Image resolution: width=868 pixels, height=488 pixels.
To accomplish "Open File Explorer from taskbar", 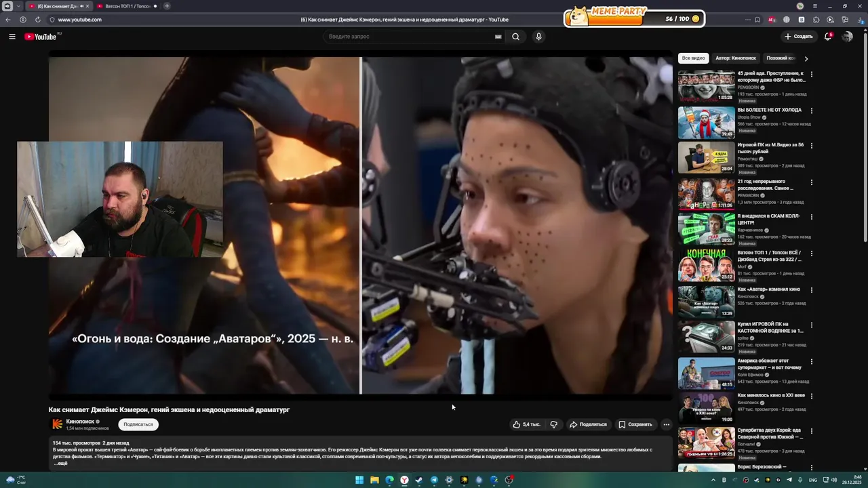I will (x=374, y=480).
